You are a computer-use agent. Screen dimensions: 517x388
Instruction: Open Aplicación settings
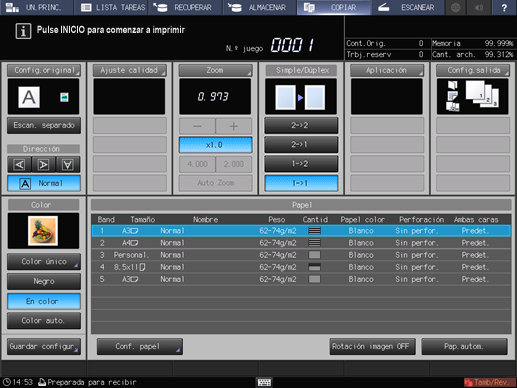click(x=387, y=70)
